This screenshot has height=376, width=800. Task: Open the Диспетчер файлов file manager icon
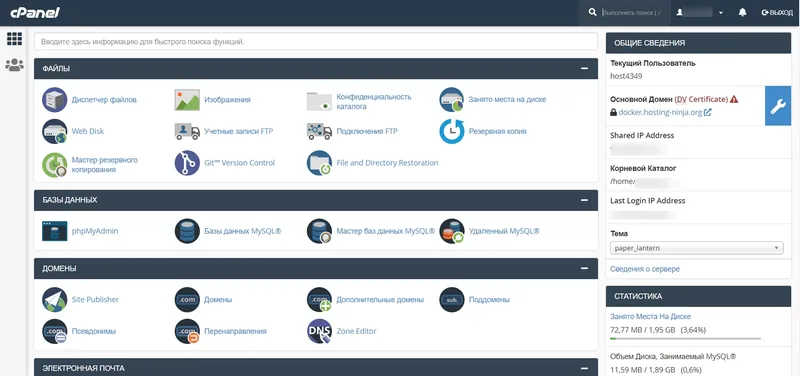(x=55, y=99)
